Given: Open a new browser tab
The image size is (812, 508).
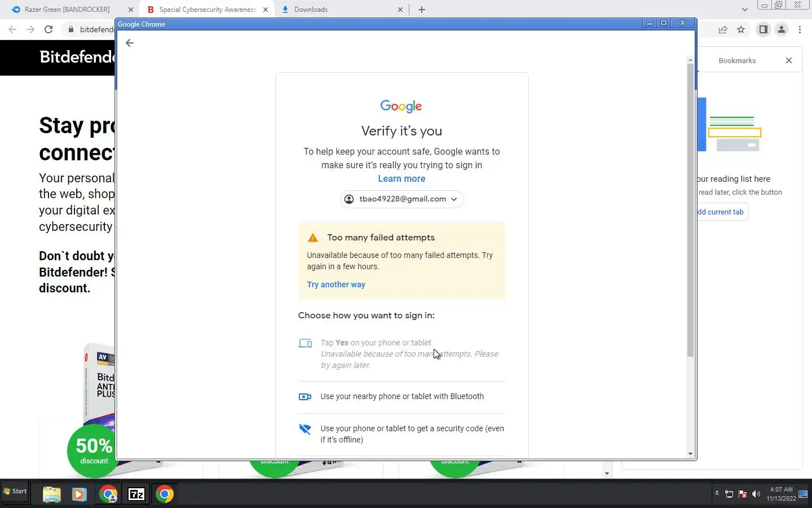Looking at the screenshot, I should coord(422,10).
